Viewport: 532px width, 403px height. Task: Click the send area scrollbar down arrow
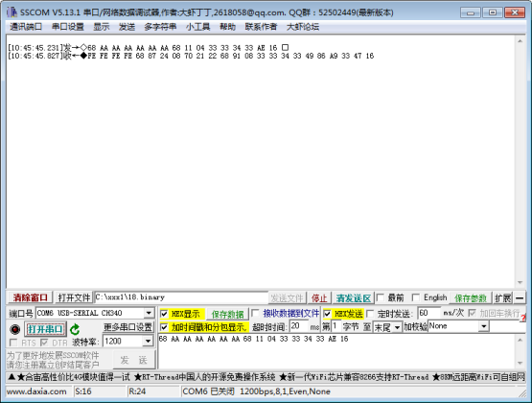[x=520, y=364]
